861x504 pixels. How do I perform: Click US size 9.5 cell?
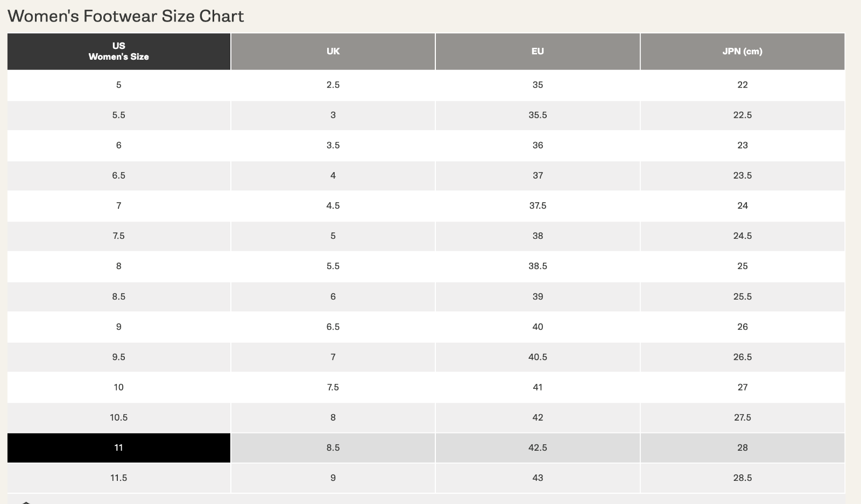119,357
